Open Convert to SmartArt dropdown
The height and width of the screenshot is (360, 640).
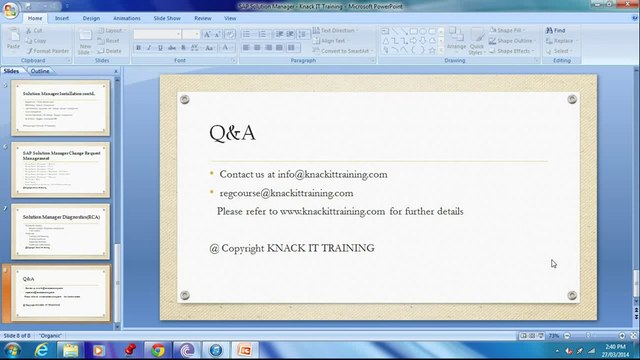[343, 51]
